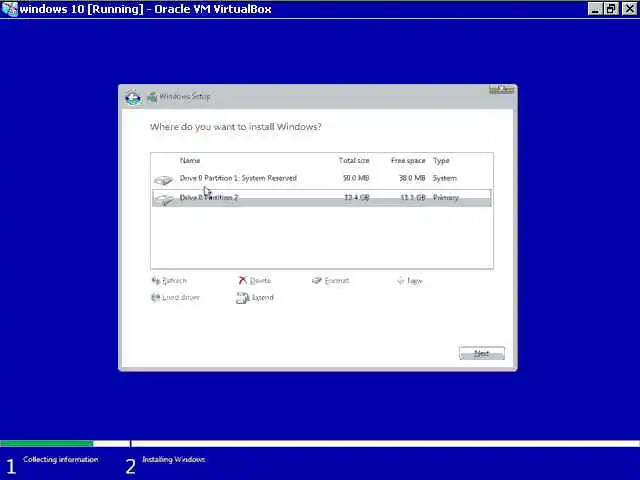Click the Installing Windows step label
This screenshot has width=640, height=480.
pos(174,460)
